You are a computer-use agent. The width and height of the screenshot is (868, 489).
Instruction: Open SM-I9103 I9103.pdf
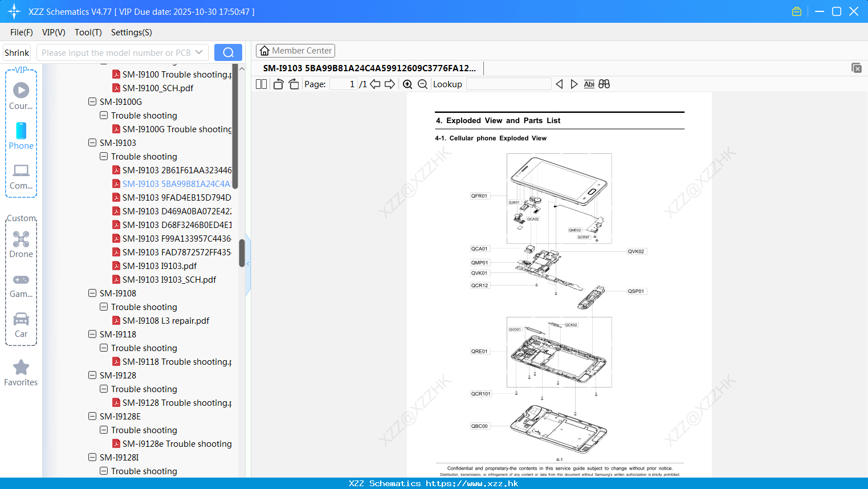[154, 266]
